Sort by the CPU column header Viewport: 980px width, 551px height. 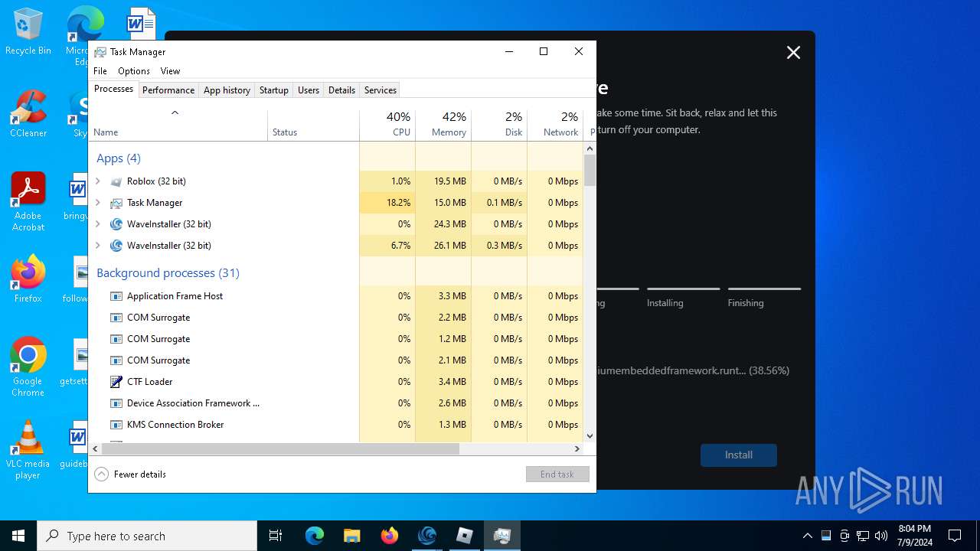387,124
